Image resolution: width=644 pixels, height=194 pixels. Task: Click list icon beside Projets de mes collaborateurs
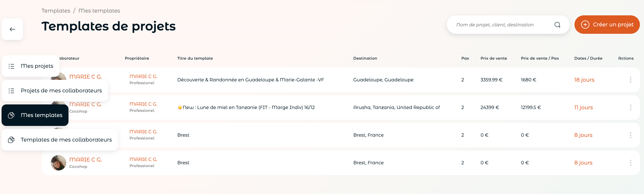tap(11, 91)
